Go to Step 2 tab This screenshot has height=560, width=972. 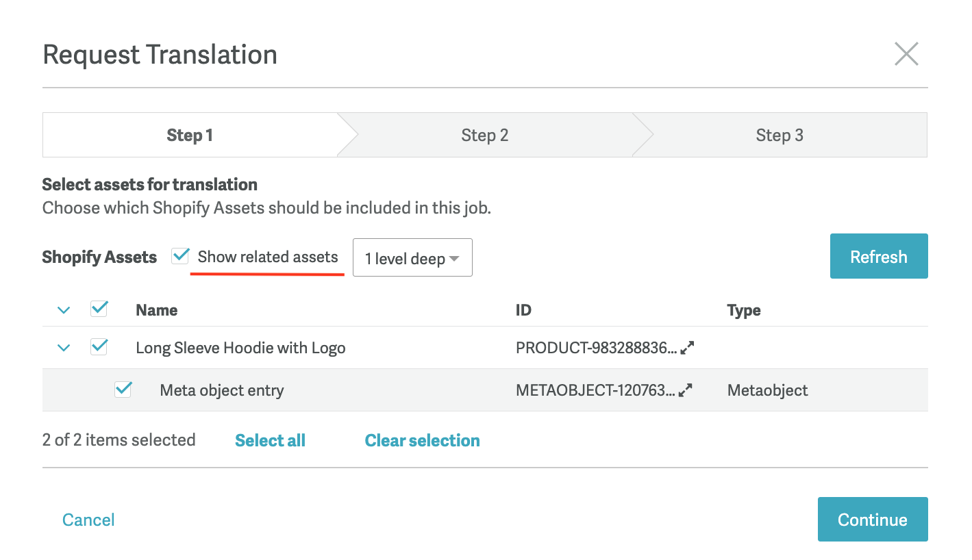(485, 135)
